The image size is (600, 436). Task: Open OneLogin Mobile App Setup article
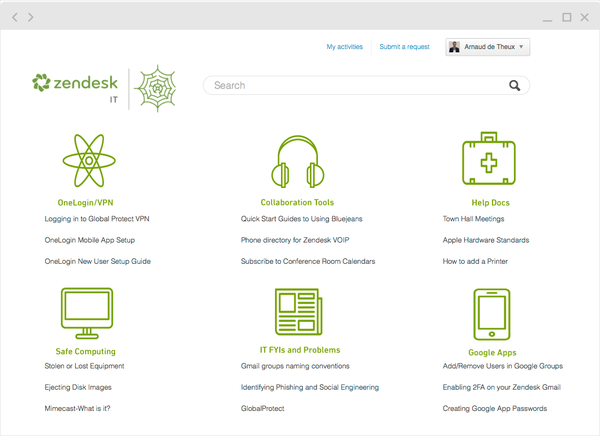point(90,240)
